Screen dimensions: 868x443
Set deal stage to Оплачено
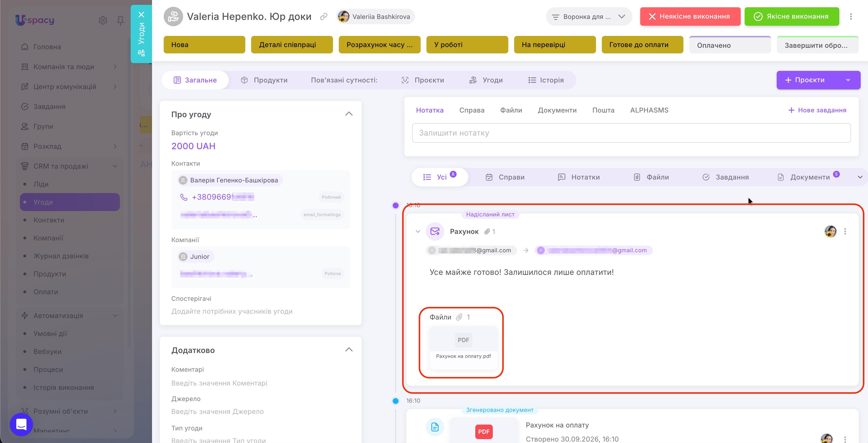(730, 45)
